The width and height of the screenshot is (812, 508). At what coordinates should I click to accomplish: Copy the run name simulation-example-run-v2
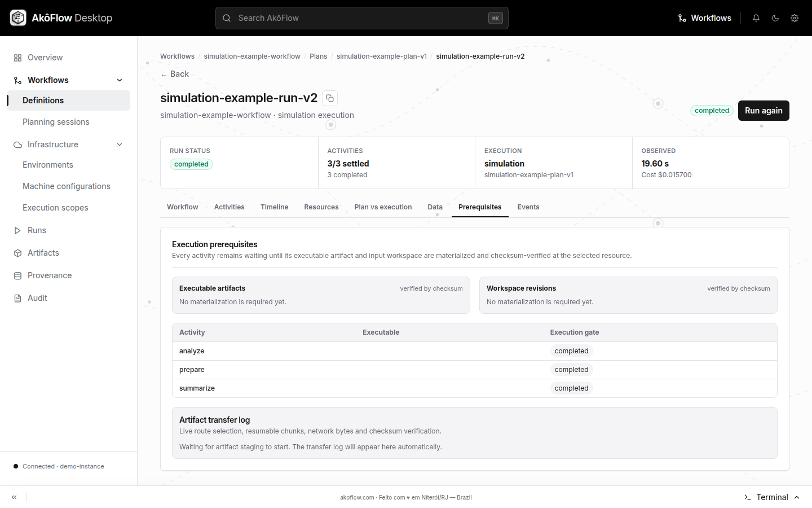330,98
